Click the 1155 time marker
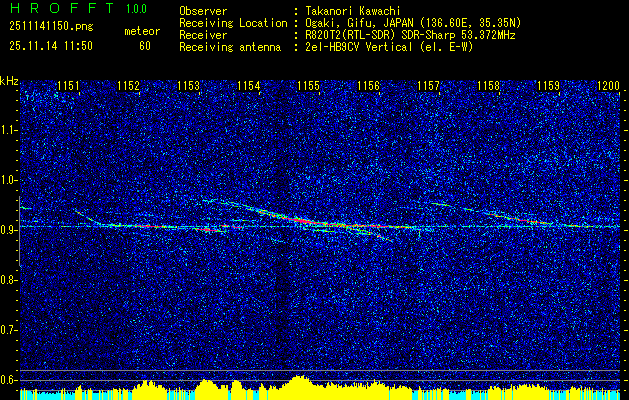Viewport: 629px width, 400px height. (x=308, y=87)
